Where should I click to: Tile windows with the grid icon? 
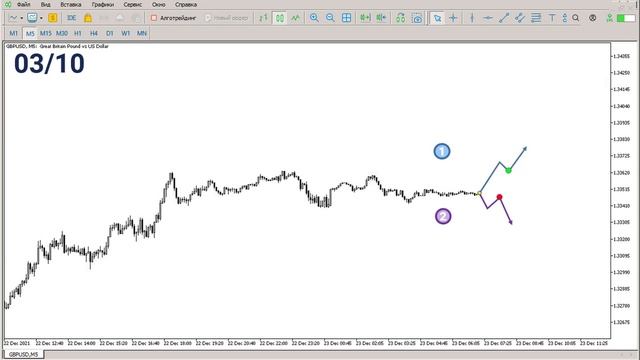[347, 18]
